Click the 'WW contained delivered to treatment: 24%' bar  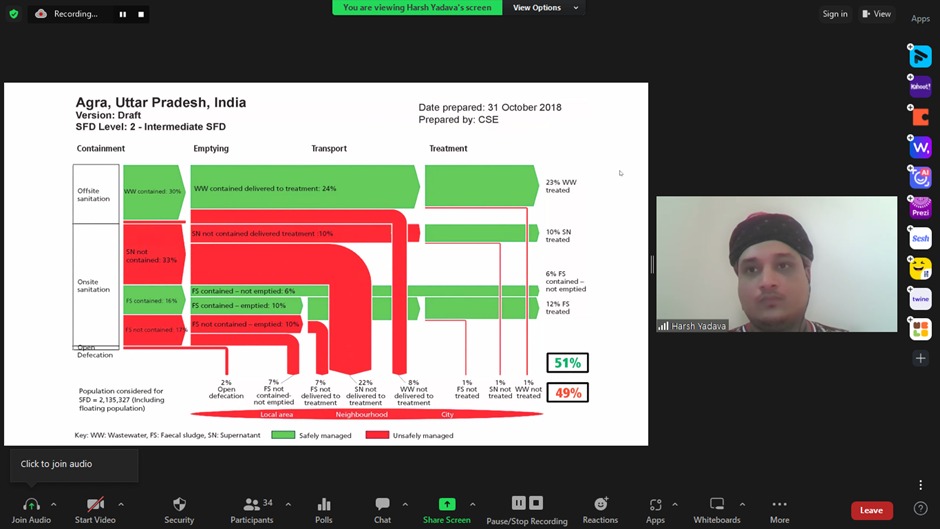click(x=305, y=187)
